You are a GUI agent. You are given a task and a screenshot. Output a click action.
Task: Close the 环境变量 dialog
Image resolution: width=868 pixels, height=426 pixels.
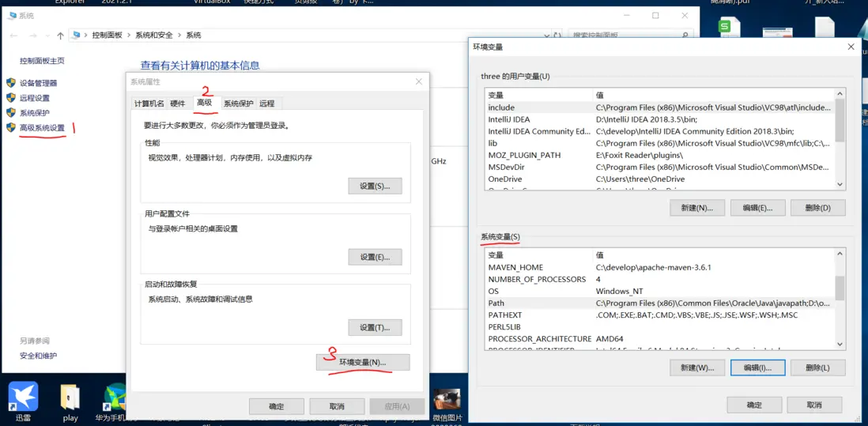click(x=851, y=47)
